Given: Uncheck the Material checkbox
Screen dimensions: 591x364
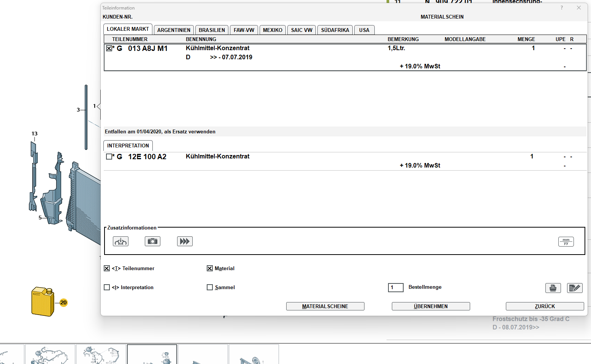Looking at the screenshot, I should 210,268.
